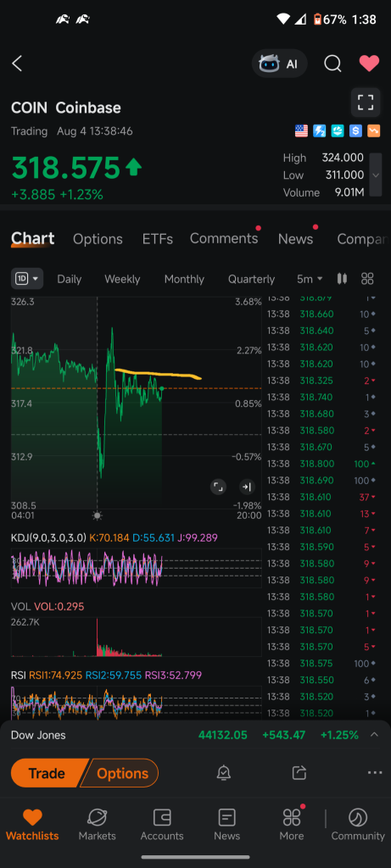Select Weekly chart interval

122,279
